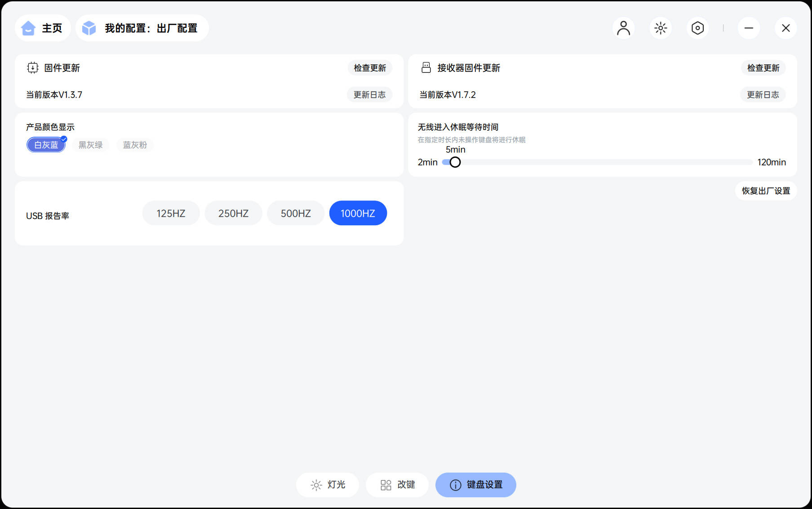Viewport: 812px width, 509px height.
Task: Check updates for keyboard firmware 固件更新
Action: click(370, 68)
